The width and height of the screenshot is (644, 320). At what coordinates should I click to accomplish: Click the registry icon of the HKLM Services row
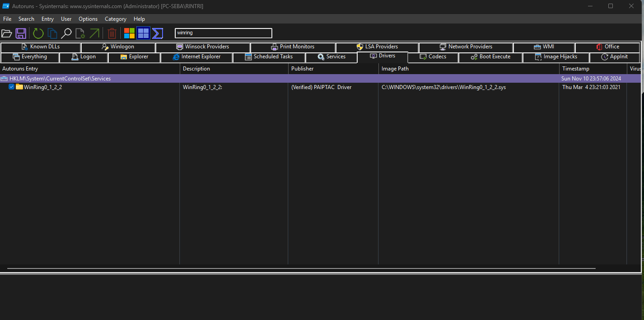pos(4,79)
